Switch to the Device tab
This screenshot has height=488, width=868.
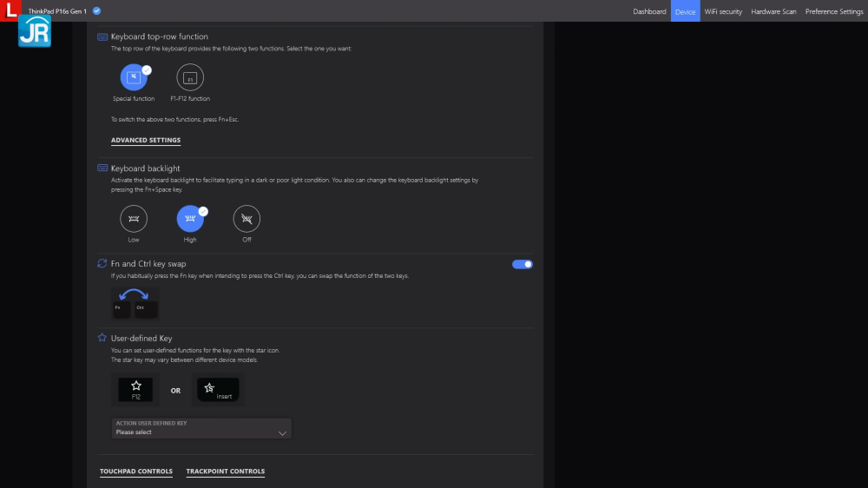click(686, 11)
